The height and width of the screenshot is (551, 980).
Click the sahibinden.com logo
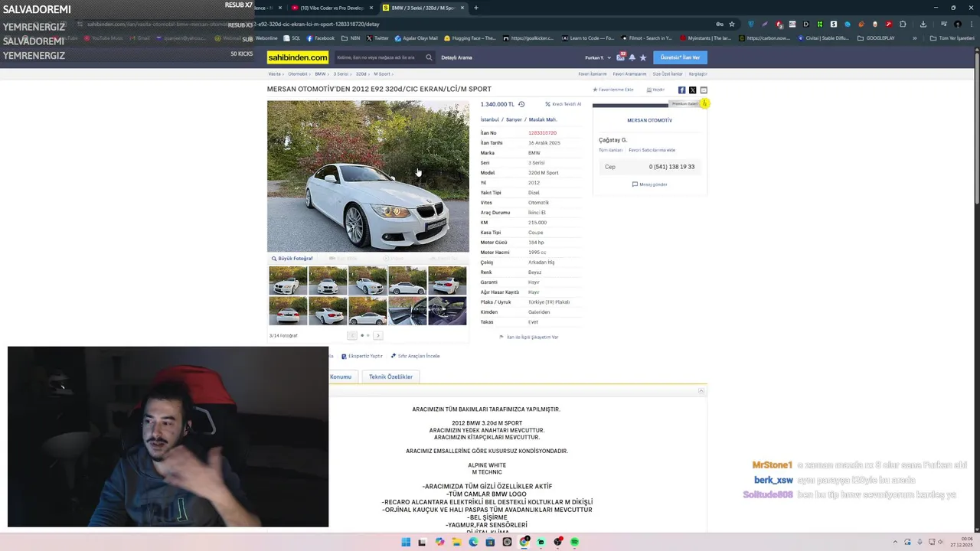(x=298, y=57)
